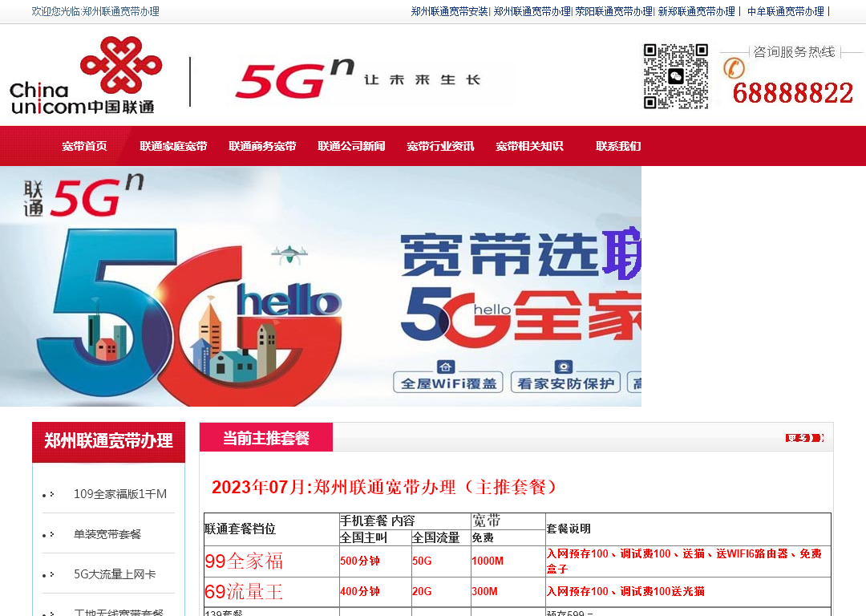Click the orange phone hotline icon

[734, 68]
